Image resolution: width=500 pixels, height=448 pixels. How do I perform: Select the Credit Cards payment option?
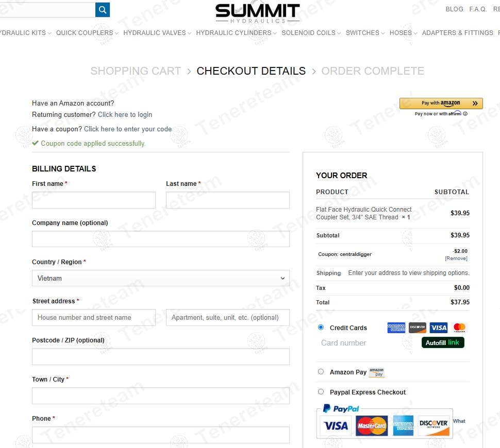click(321, 328)
